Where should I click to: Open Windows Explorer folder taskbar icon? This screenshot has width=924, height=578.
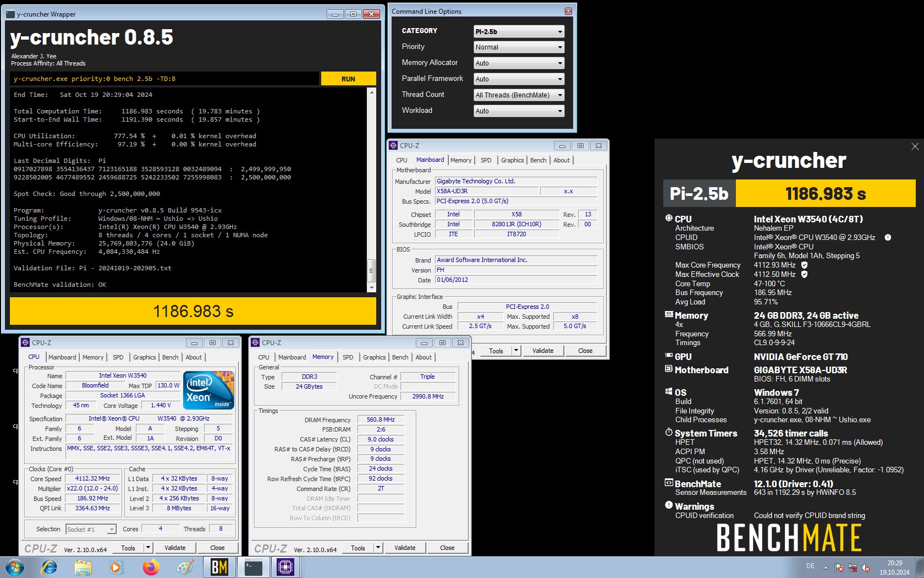pyautogui.click(x=83, y=567)
